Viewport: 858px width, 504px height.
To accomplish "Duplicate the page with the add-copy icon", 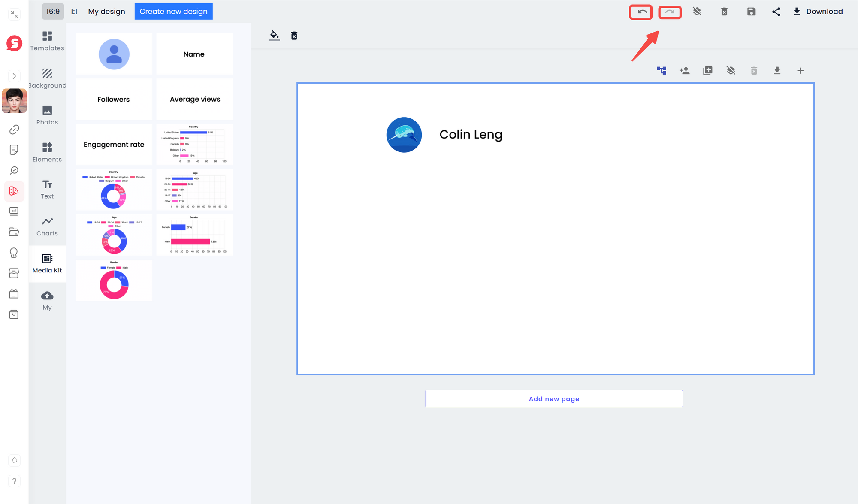I will [x=708, y=71].
